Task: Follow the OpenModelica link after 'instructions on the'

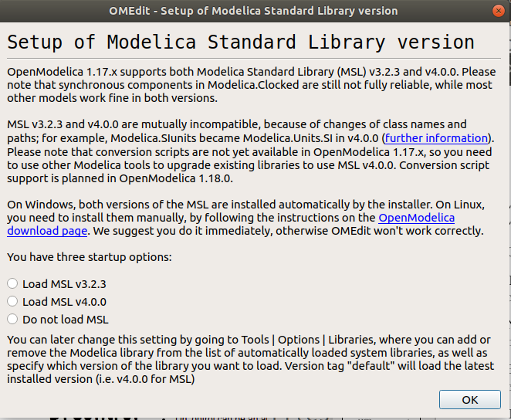Action: 417,217
